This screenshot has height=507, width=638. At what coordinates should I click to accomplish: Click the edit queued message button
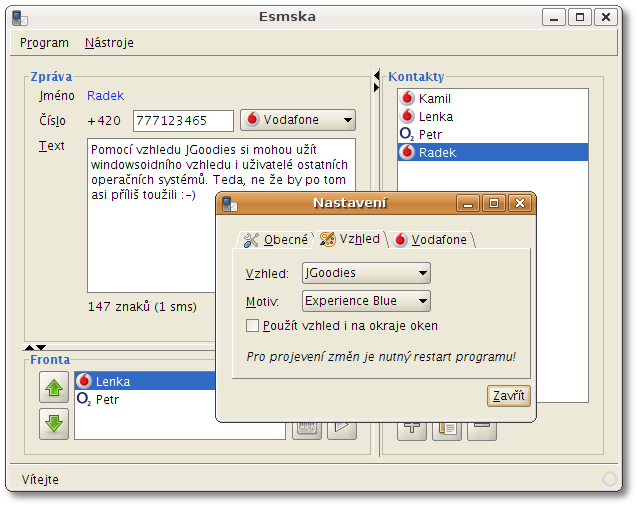tap(307, 431)
